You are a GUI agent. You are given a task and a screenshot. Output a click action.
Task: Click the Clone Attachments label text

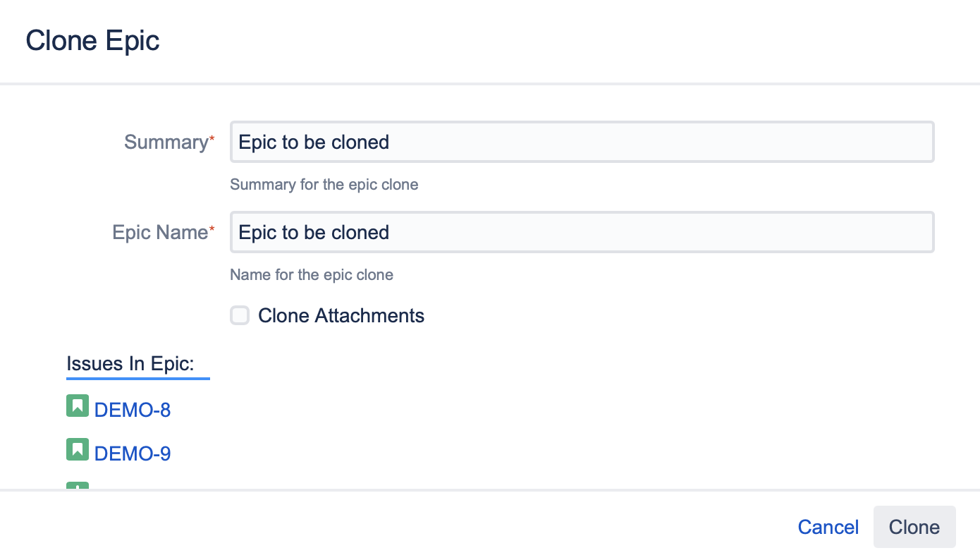pyautogui.click(x=341, y=315)
